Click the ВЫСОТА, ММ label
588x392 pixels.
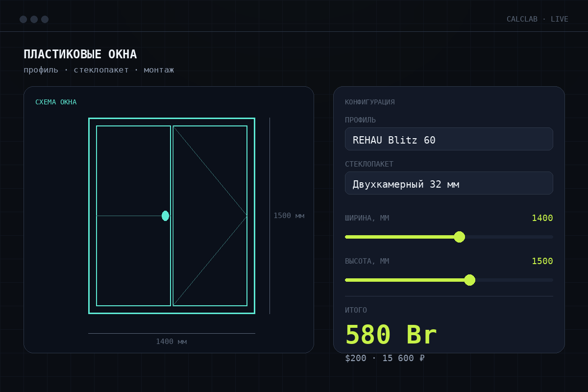[x=367, y=261]
